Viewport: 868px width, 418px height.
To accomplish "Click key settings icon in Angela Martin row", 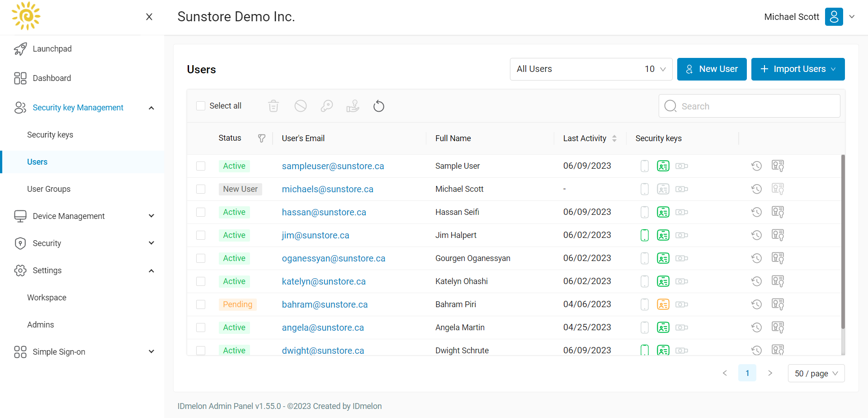I will tap(778, 328).
